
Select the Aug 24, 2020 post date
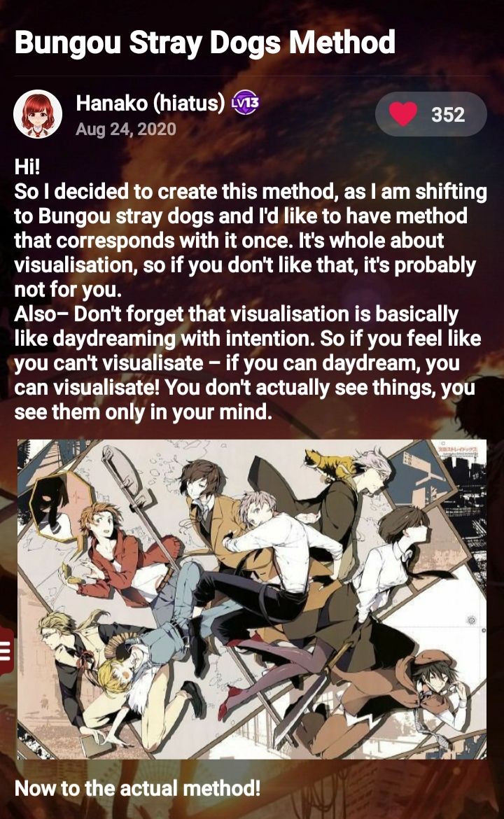click(126, 129)
